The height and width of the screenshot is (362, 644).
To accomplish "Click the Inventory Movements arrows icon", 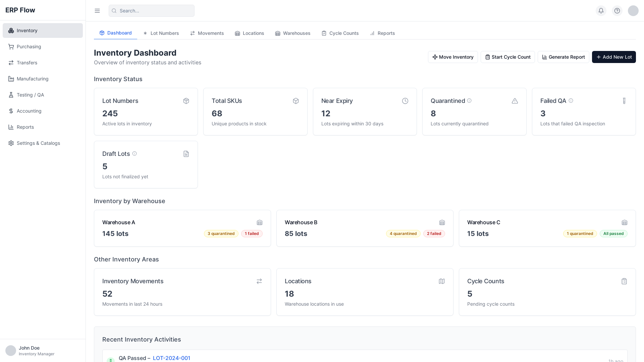I will [x=259, y=281].
